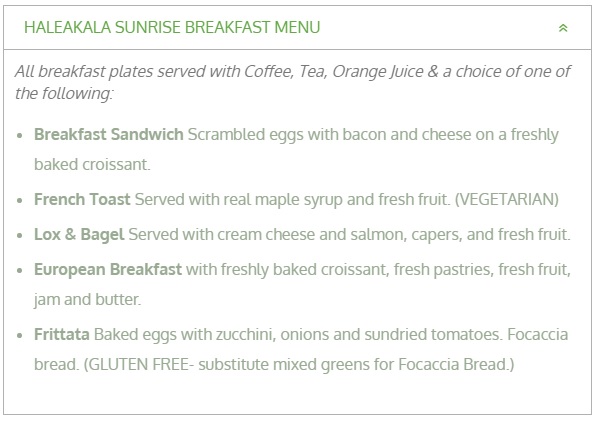The width and height of the screenshot is (598, 423).
Task: Select the bold Breakfast Sandwich item name
Action: 109,134
